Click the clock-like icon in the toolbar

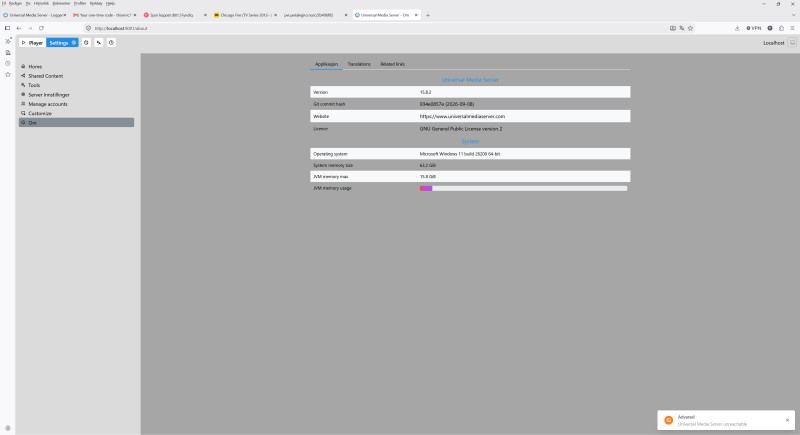[x=111, y=43]
